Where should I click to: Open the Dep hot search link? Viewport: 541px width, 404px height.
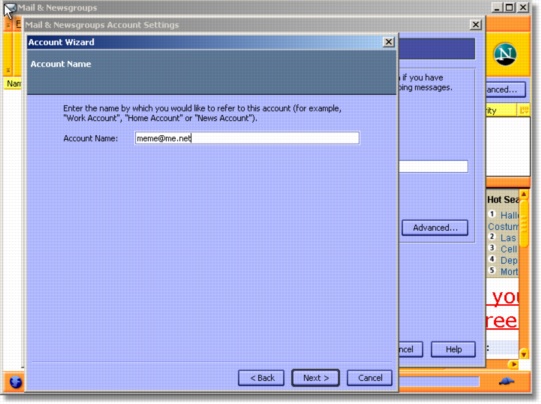pyautogui.click(x=509, y=260)
